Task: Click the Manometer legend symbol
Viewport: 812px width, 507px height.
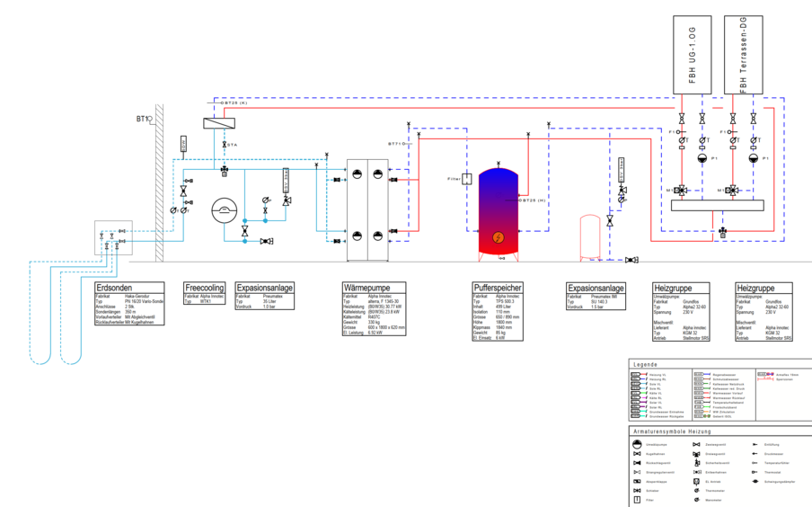Action: 696,500
